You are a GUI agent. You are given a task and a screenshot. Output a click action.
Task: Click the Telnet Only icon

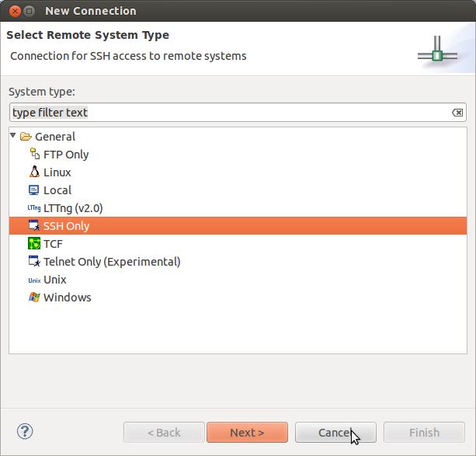click(34, 262)
